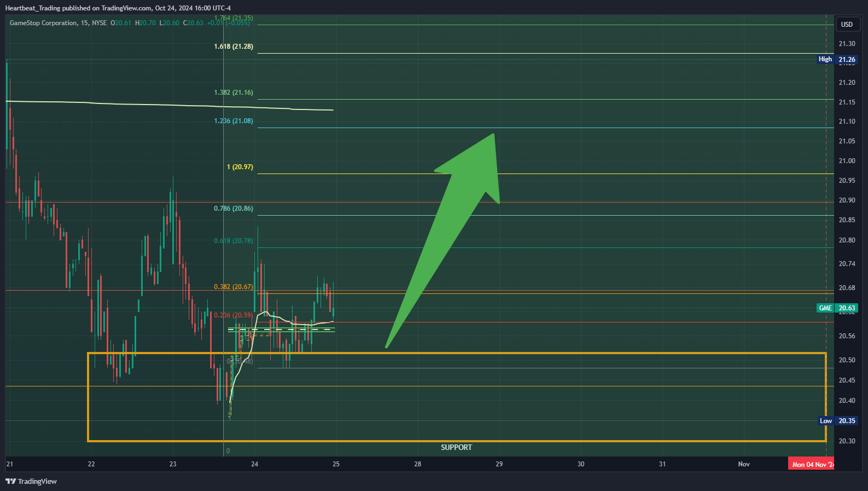
Task: Click the 1.382 (21.16) Fibonacci label
Action: click(234, 93)
